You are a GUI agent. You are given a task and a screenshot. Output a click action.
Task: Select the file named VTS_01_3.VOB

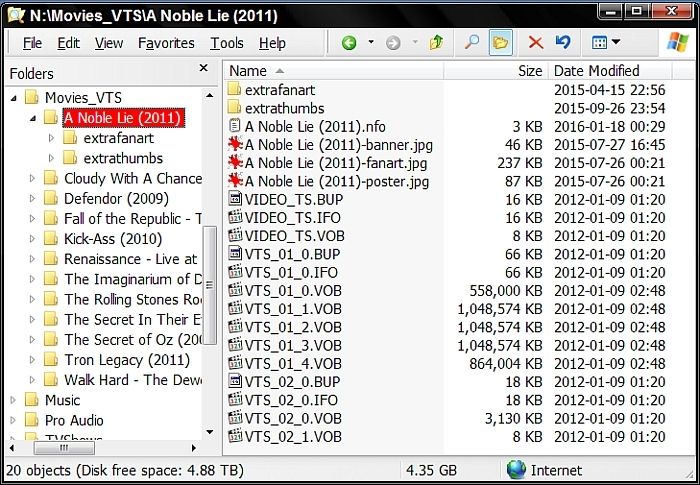click(x=293, y=346)
